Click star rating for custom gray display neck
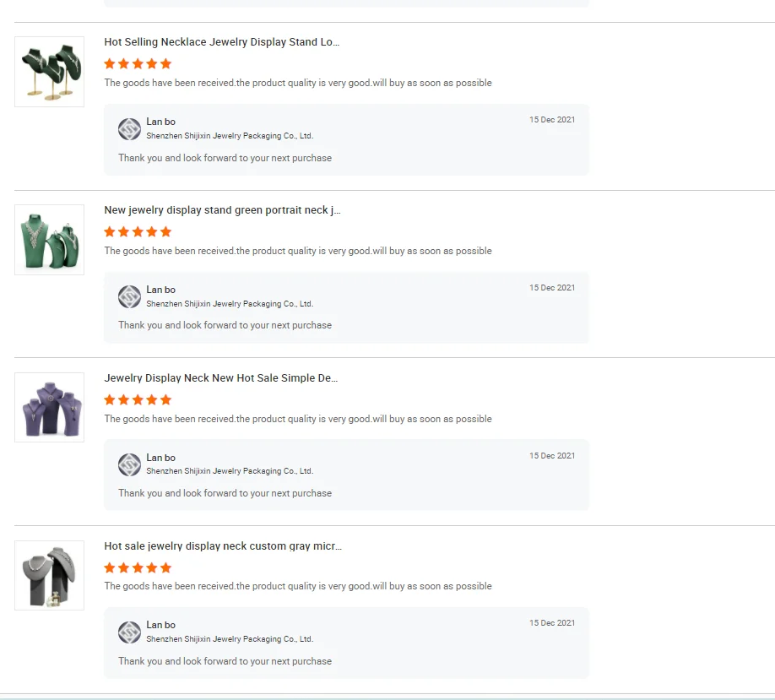 pos(138,568)
